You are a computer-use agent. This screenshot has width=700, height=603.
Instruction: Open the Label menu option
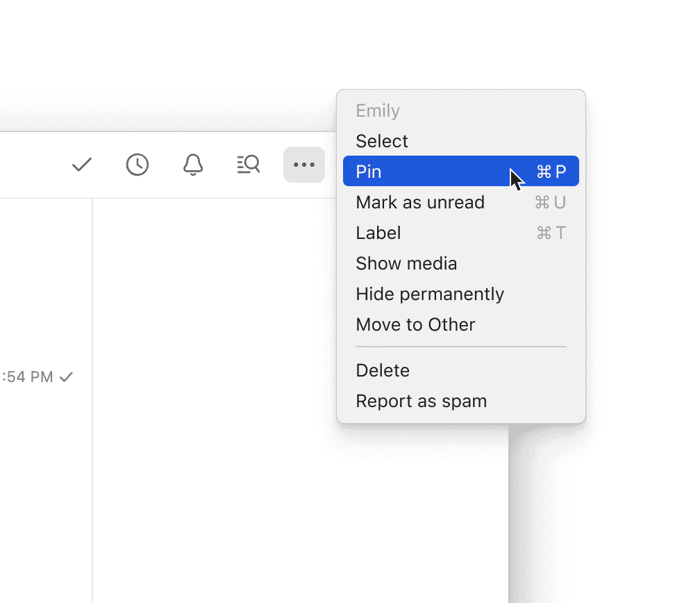pos(378,233)
